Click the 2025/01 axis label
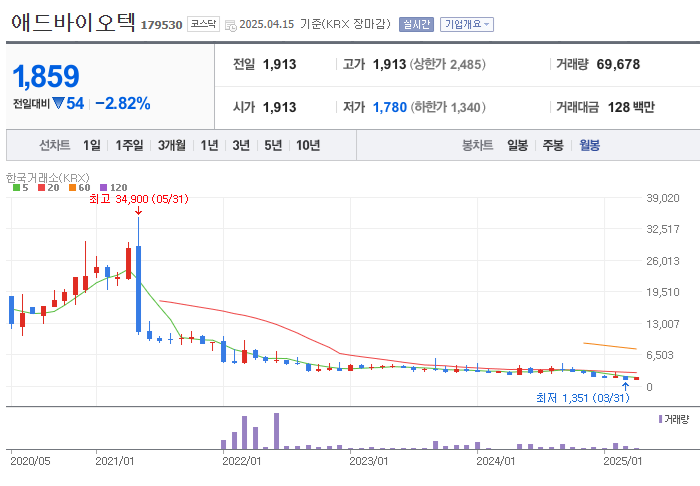This screenshot has height=486, width=700. (x=622, y=461)
